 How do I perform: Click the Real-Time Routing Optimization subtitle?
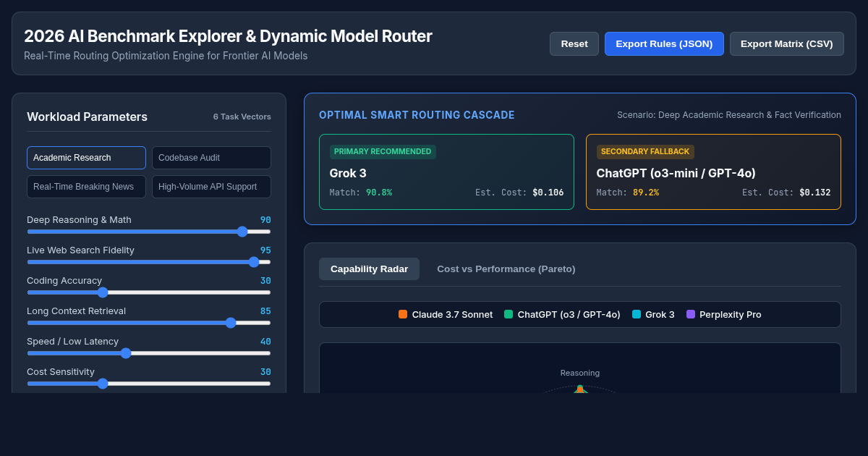166,56
